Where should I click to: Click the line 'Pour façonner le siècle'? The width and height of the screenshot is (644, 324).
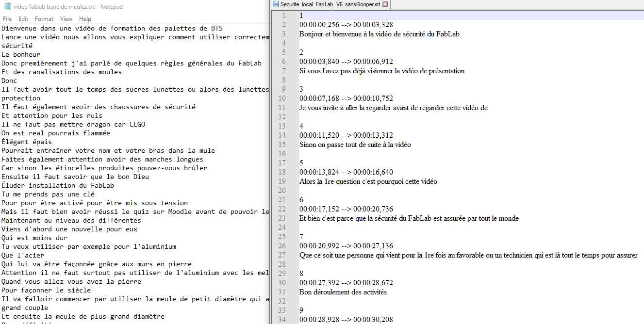(46, 290)
